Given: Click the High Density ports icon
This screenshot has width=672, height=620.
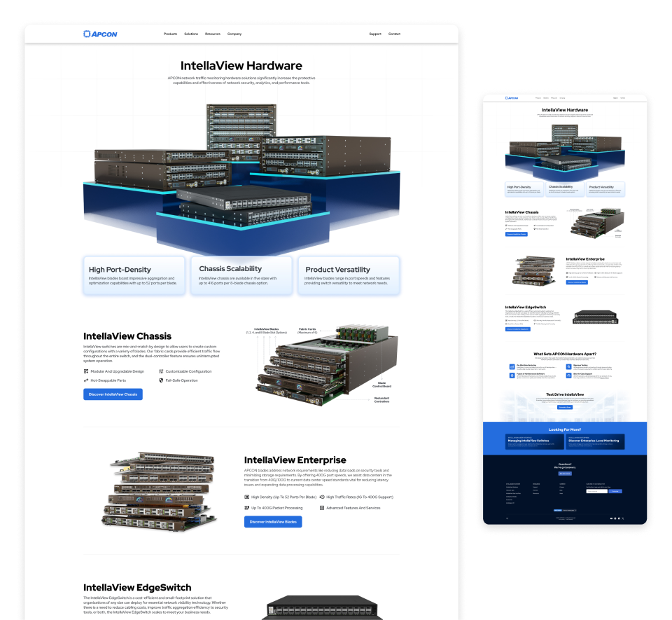Looking at the screenshot, I should (247, 497).
